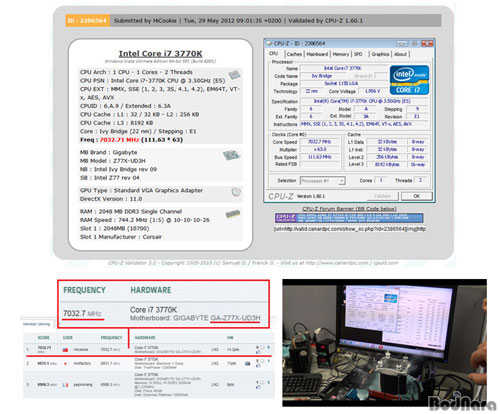This screenshot has width=500, height=414.
Task: Click the FREQUENCY column header in ranking table
Action: coord(111,338)
